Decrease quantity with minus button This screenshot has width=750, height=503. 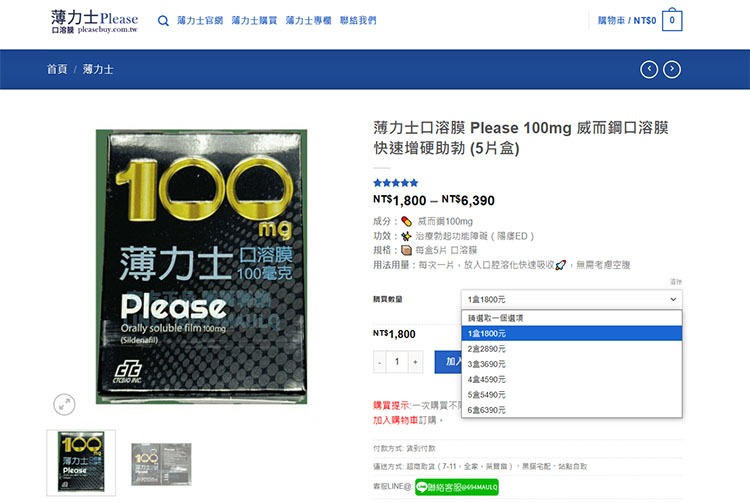pyautogui.click(x=379, y=362)
